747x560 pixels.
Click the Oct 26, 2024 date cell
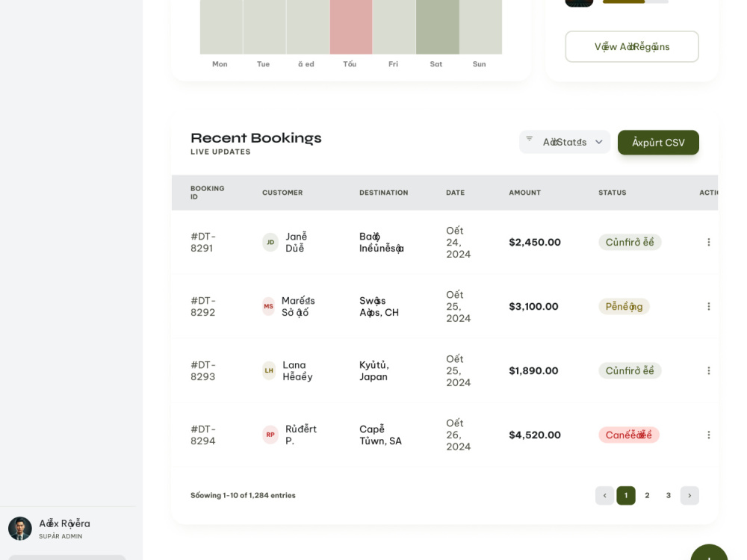459,435
